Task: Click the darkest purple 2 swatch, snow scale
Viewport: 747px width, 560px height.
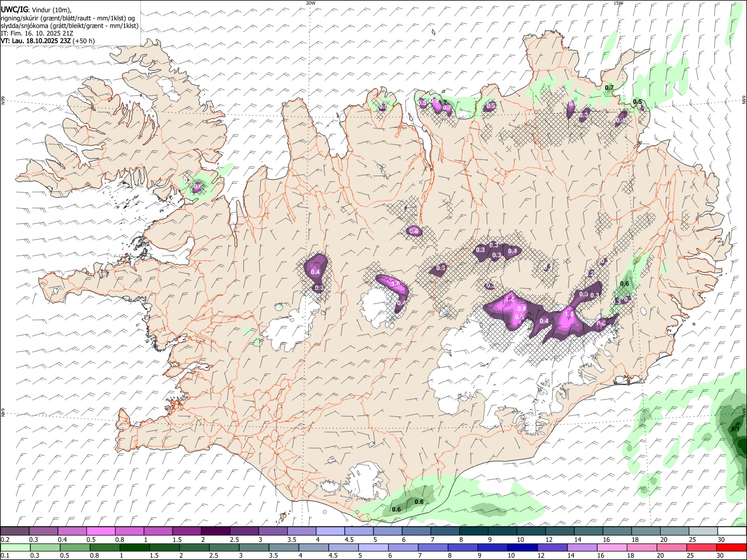Action: coord(215,531)
